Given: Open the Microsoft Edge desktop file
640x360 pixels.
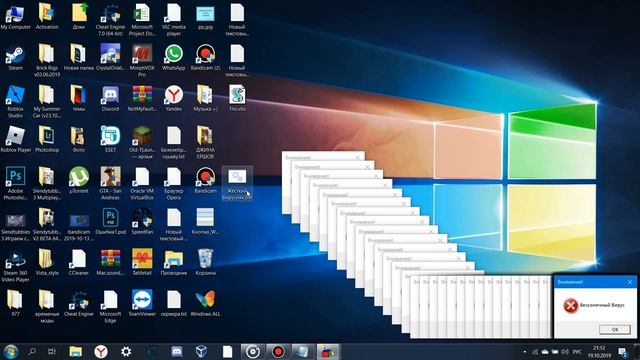Looking at the screenshot, I should tap(110, 306).
